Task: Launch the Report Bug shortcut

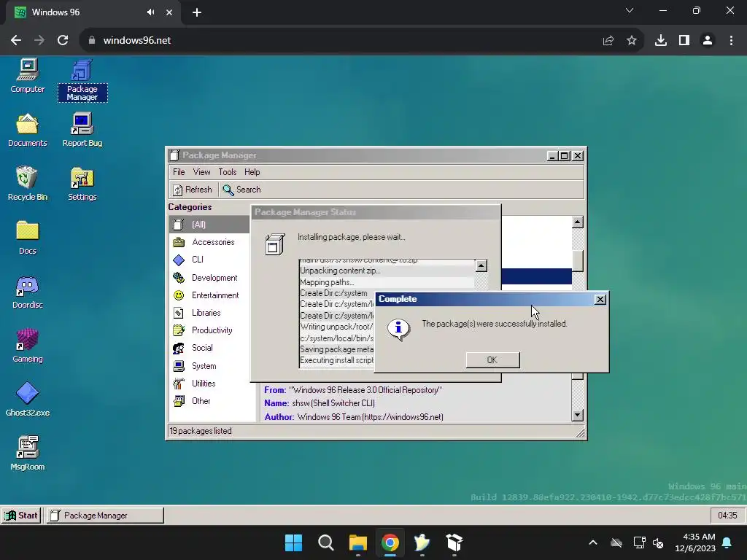Action: [x=82, y=130]
